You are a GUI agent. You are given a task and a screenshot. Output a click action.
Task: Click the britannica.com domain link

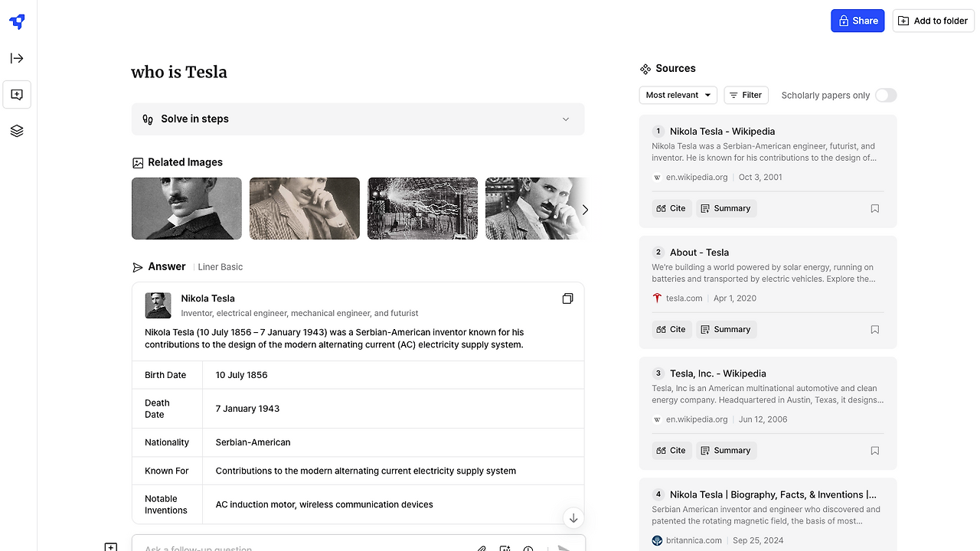(694, 540)
